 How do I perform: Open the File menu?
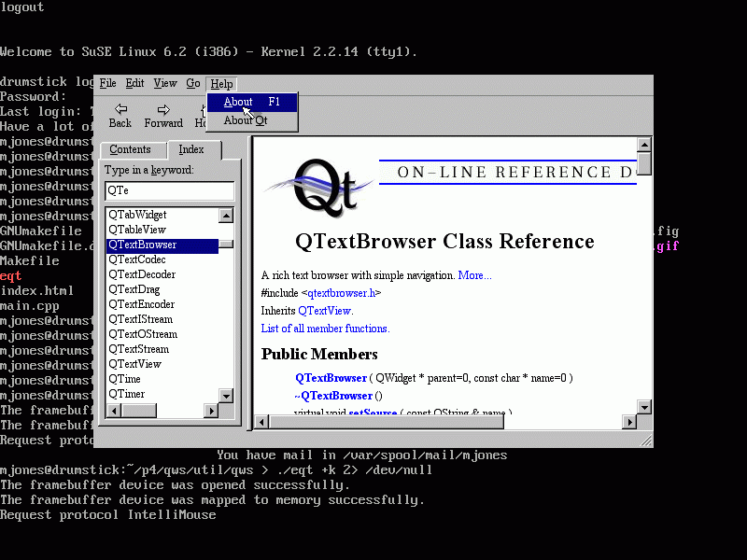click(x=108, y=84)
